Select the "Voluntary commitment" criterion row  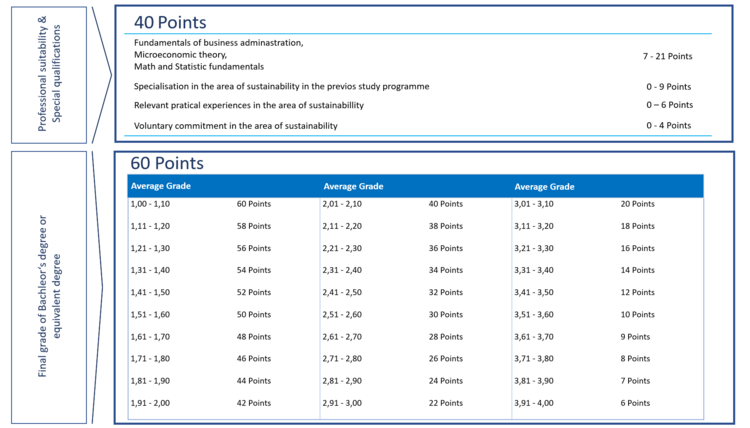pyautogui.click(x=235, y=126)
